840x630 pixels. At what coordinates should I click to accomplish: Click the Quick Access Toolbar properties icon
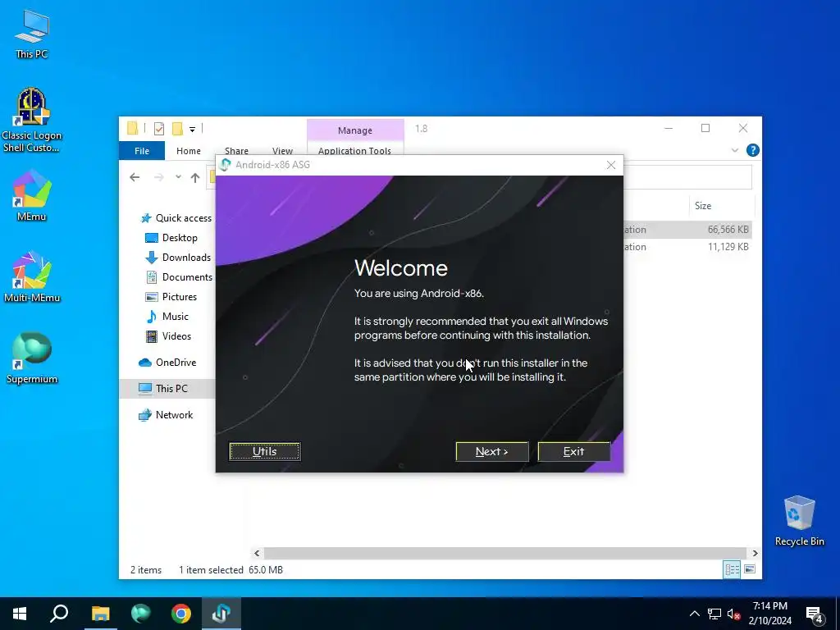pyautogui.click(x=159, y=129)
